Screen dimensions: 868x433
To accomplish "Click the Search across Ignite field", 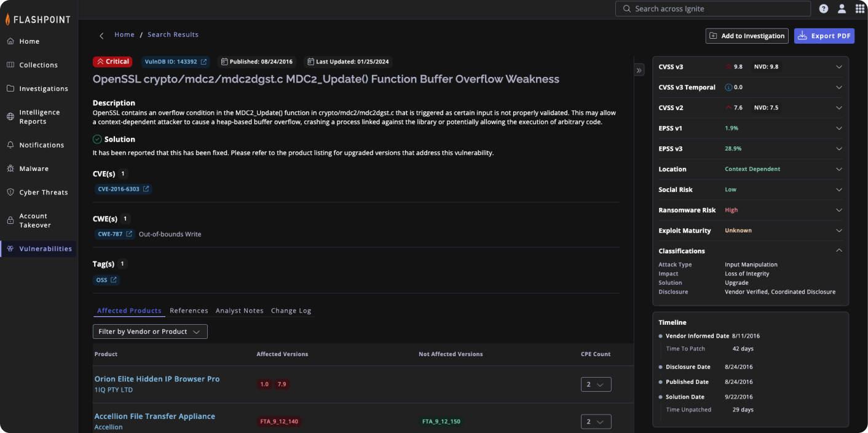I will tap(713, 9).
